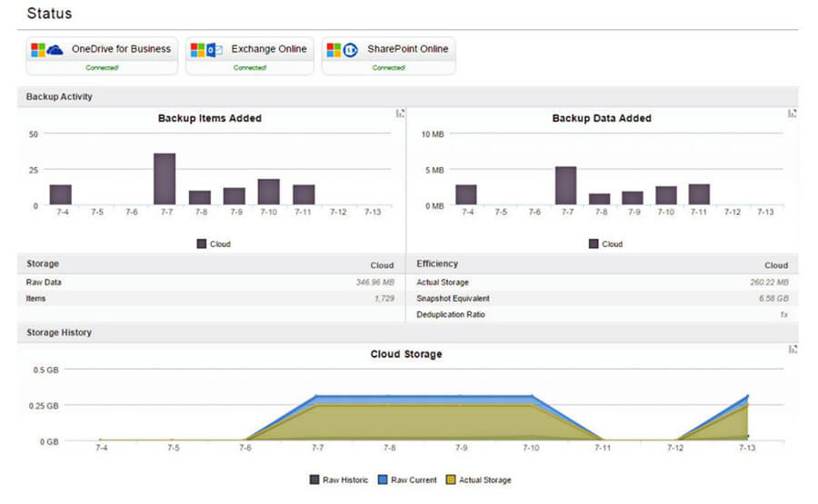Toggle the Raw Current legend swatch
This screenshot has width=818, height=504.
pyautogui.click(x=383, y=479)
